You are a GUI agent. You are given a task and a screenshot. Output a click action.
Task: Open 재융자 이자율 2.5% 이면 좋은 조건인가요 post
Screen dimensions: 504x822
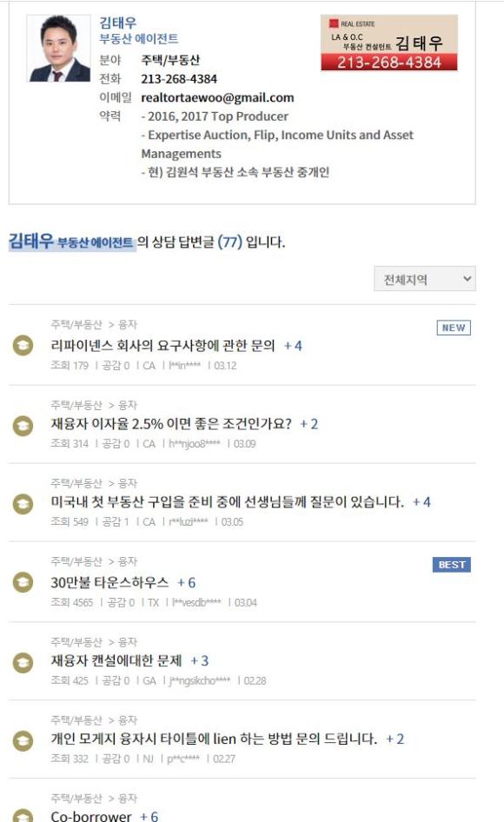tap(171, 423)
